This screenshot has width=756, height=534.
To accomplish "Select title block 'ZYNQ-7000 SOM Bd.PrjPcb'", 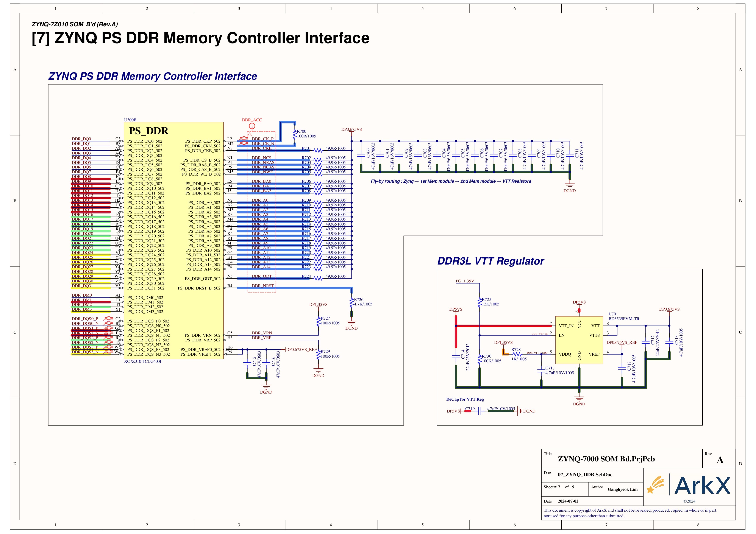I will (x=606, y=459).
